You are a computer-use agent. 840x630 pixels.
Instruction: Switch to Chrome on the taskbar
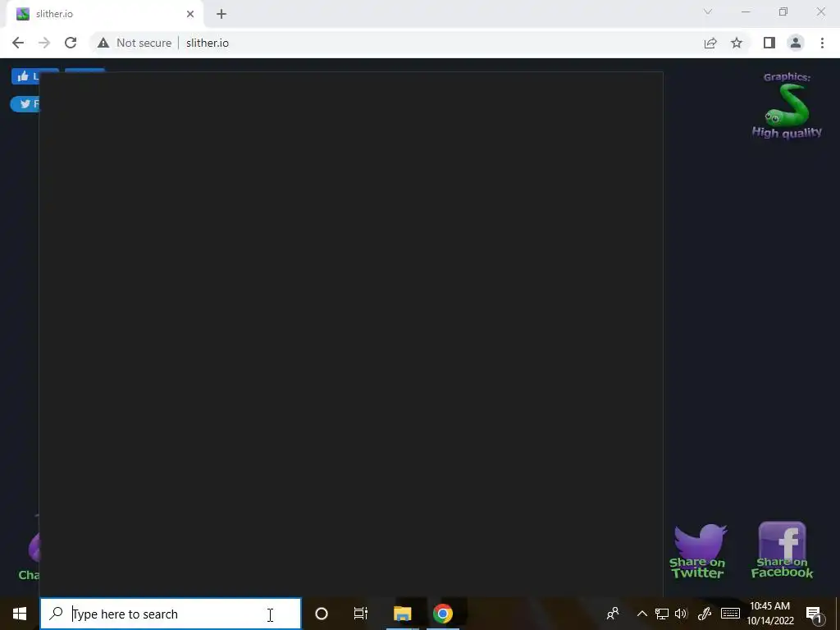442,614
